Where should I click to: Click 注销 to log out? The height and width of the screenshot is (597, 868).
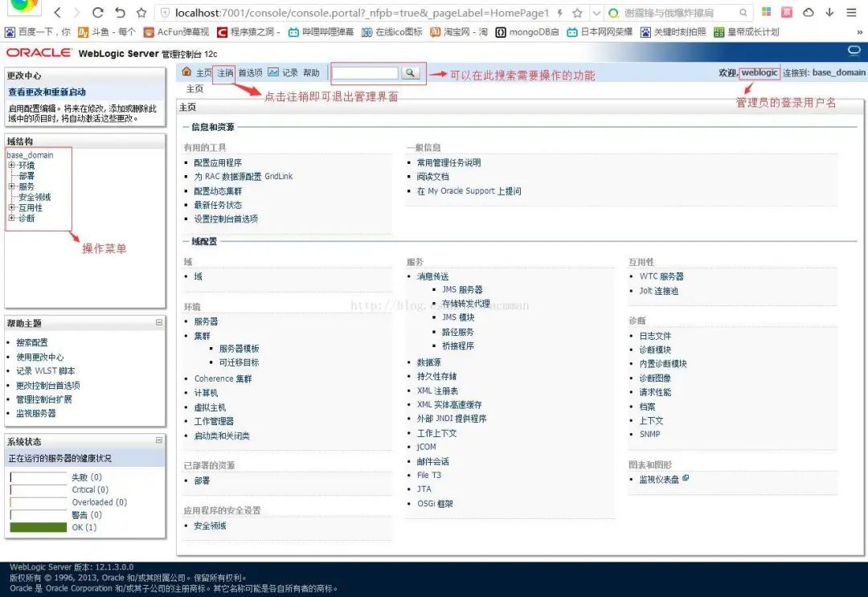[x=225, y=73]
